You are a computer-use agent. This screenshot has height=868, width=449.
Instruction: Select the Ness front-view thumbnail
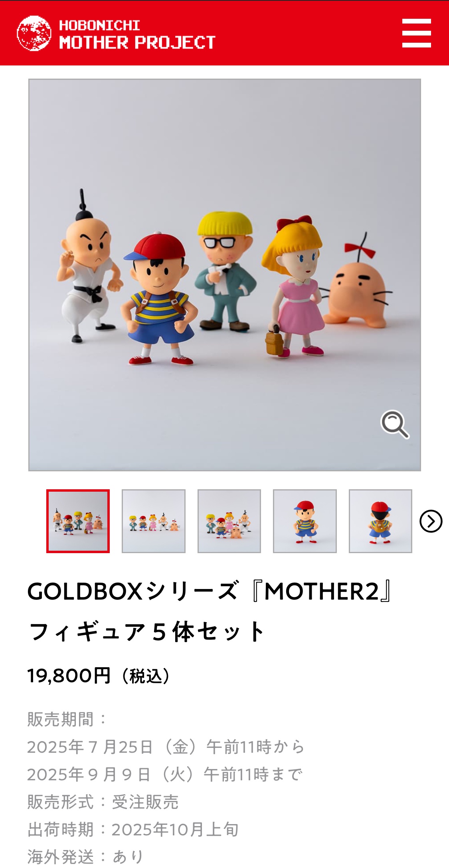(305, 521)
